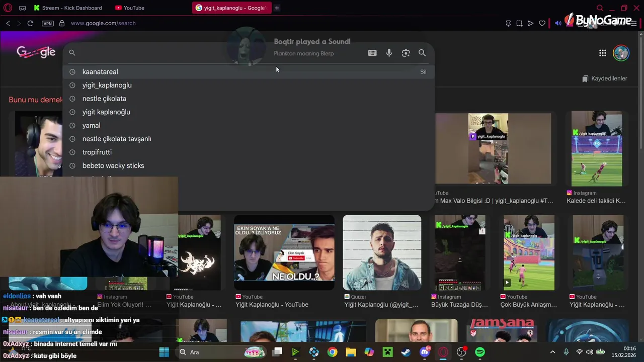Select the yamal search suggestion
Viewport: 644px width, 362px height.
(249, 126)
